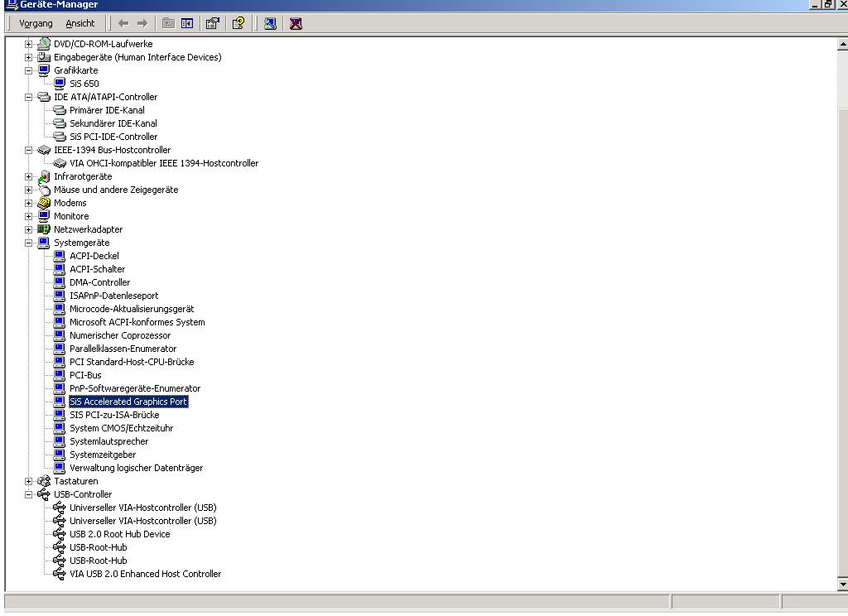848x616 pixels.
Task: Select Microcode-Aktualisierungsgerät
Action: (132, 309)
